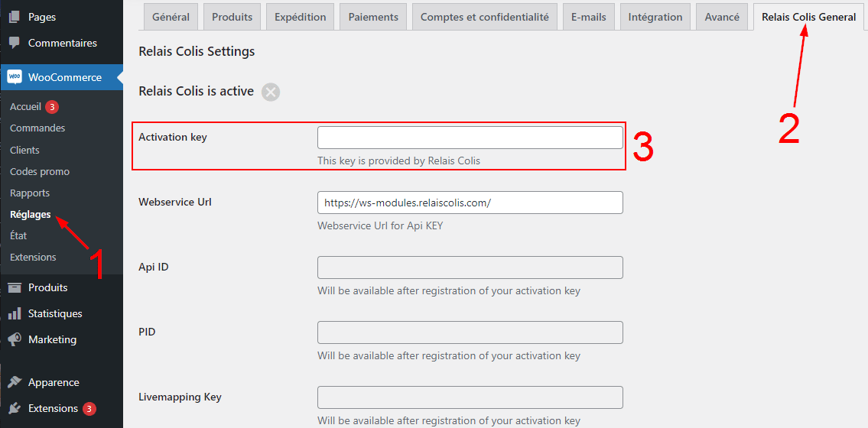Go to the Relais Colis General tab
This screenshot has height=428, width=868.
(808, 17)
